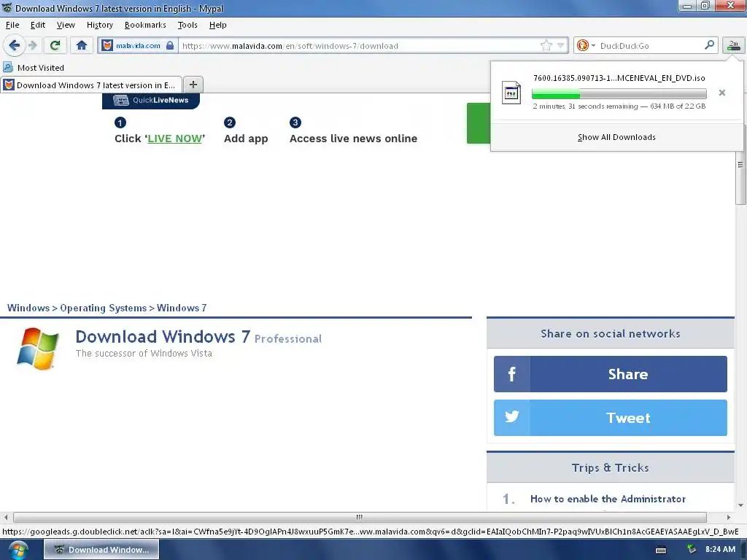The height and width of the screenshot is (560, 747).
Task: Click the taskbar clock 8:24 AM
Action: coord(720,550)
